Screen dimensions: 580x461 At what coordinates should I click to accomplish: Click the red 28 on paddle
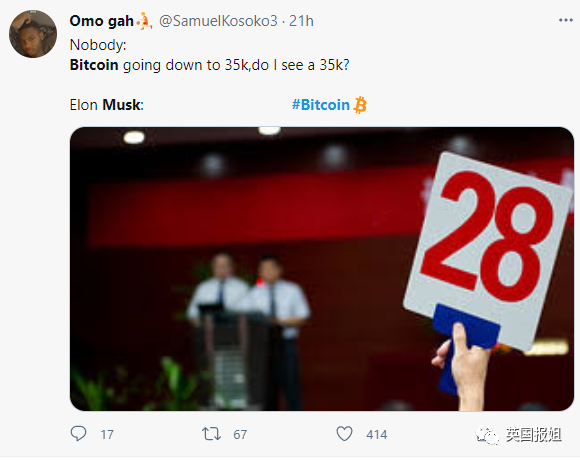click(x=487, y=236)
